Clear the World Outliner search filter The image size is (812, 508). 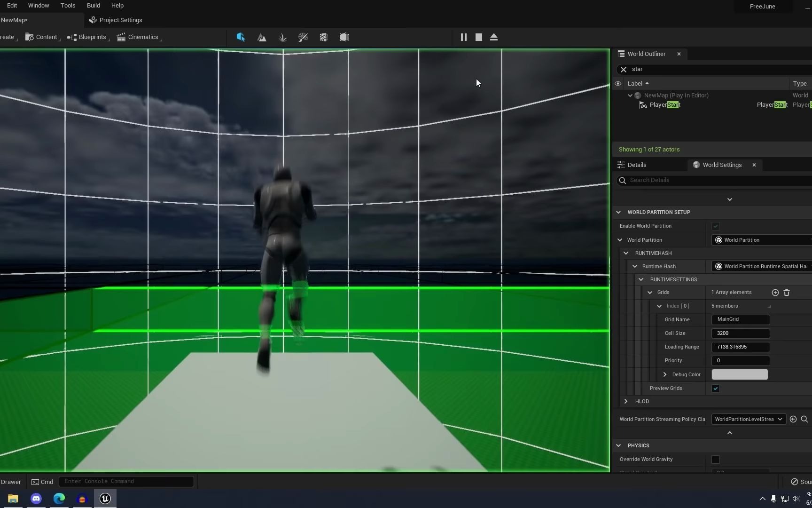[623, 69]
